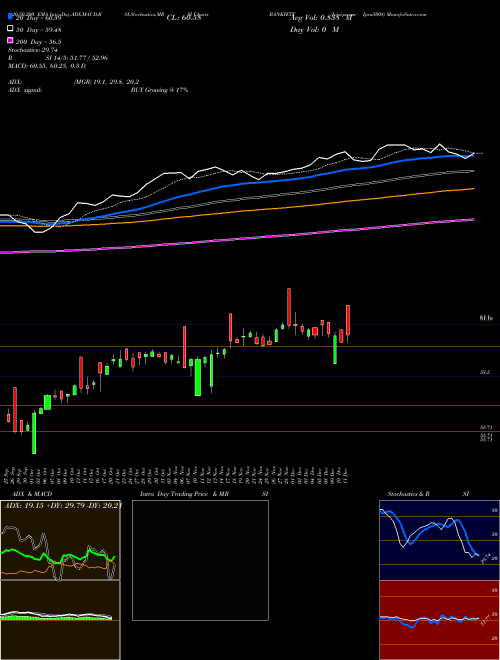Click the 'Intra Day Trading Price & MR' title
Viewport: 500px width, 660px height.
pyautogui.click(x=184, y=494)
